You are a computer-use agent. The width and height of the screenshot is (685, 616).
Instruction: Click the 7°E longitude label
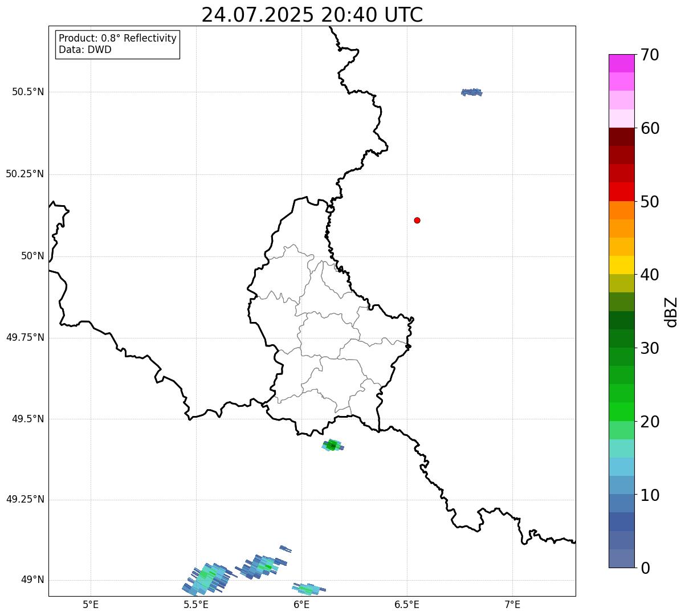coord(512,605)
